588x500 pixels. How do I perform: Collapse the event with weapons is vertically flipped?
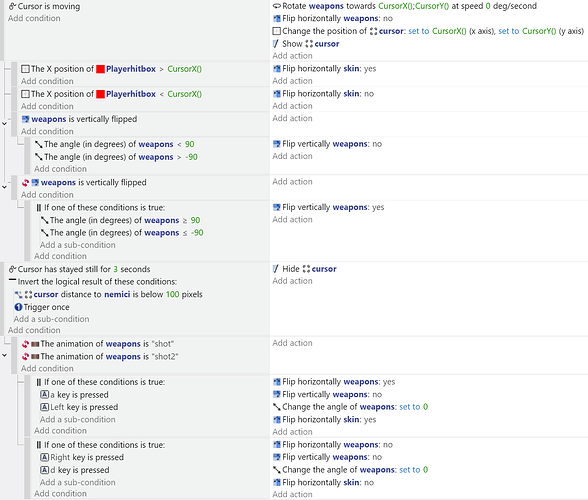[4, 123]
